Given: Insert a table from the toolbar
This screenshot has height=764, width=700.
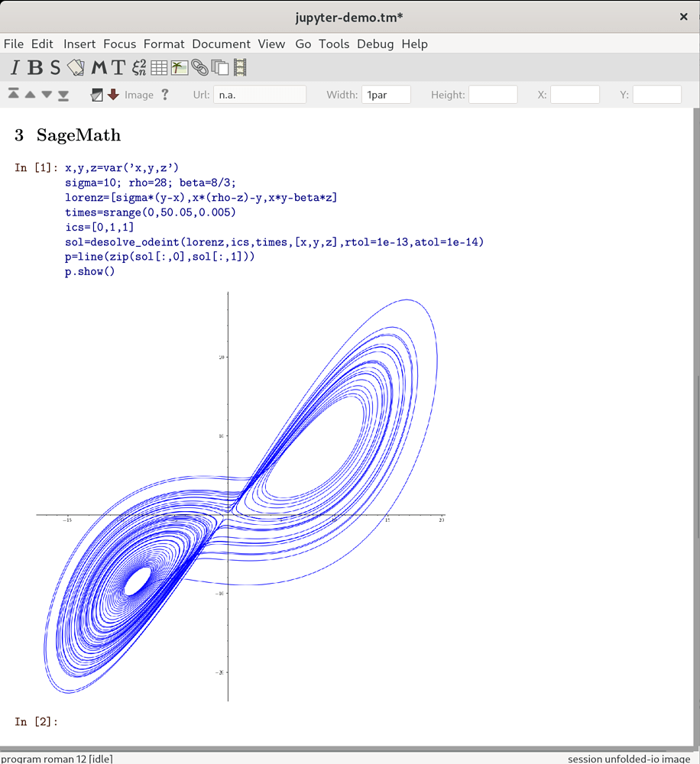Looking at the screenshot, I should coord(159,68).
